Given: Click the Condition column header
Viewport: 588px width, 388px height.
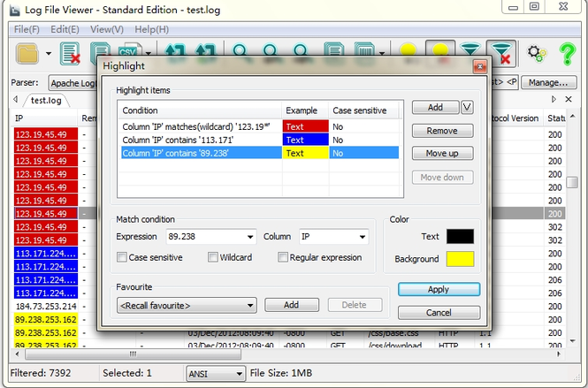Looking at the screenshot, I should 200,110.
